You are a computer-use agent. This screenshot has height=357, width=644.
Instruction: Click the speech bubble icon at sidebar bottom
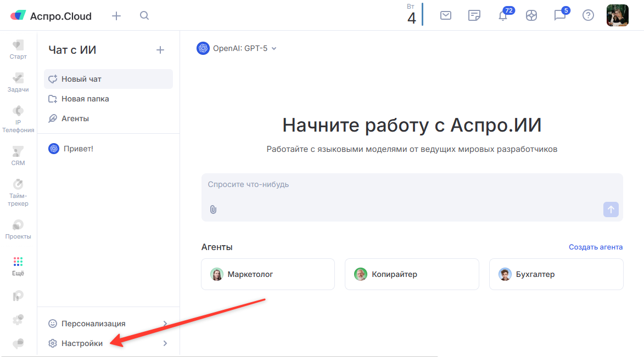click(x=18, y=343)
